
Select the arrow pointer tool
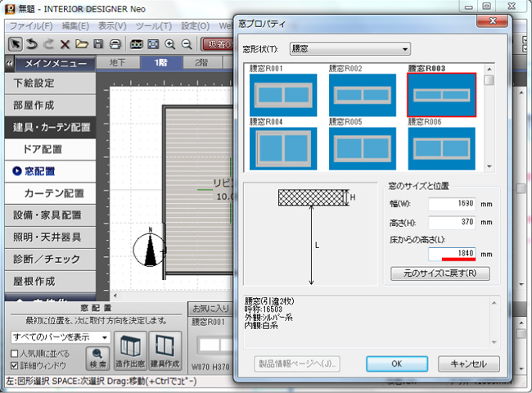tap(15, 43)
